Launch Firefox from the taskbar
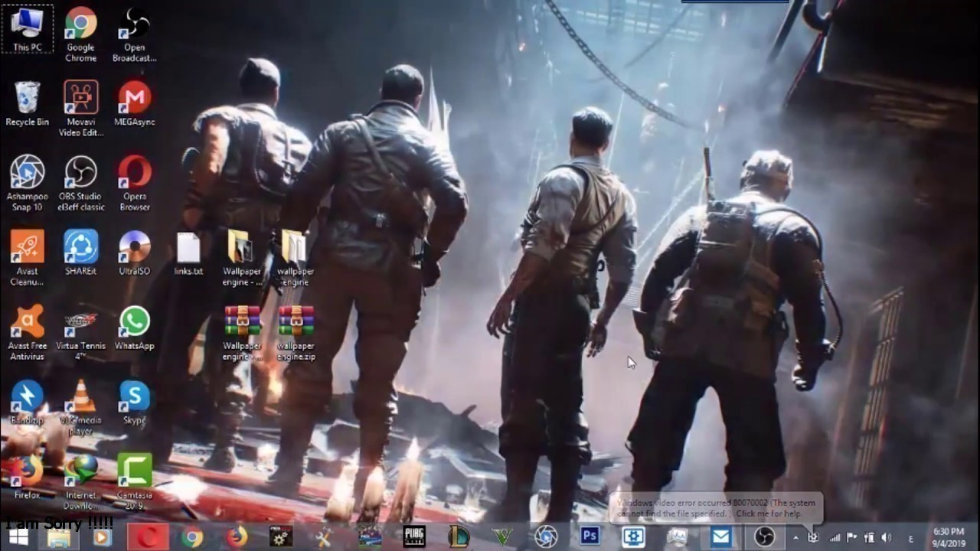 click(236, 537)
